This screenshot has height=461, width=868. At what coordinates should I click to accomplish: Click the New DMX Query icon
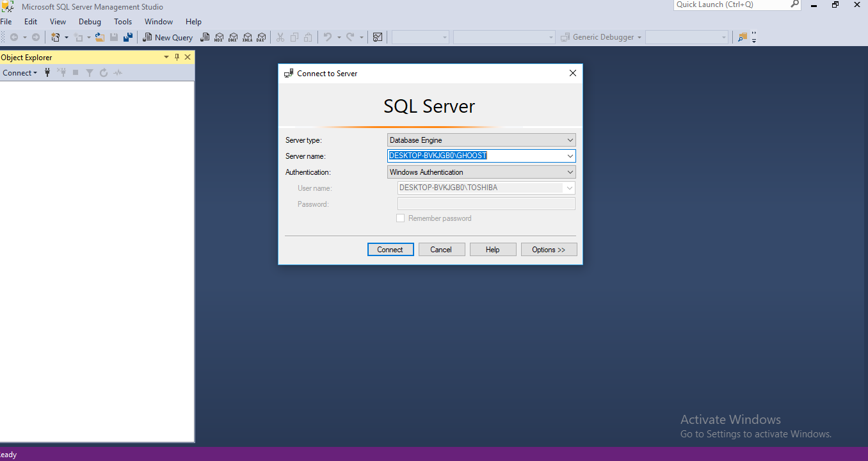pos(233,37)
